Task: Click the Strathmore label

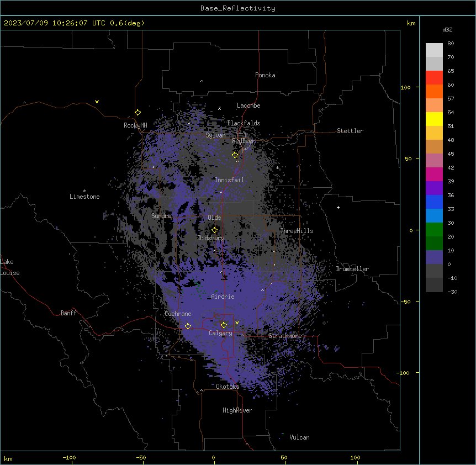Action: (285, 336)
